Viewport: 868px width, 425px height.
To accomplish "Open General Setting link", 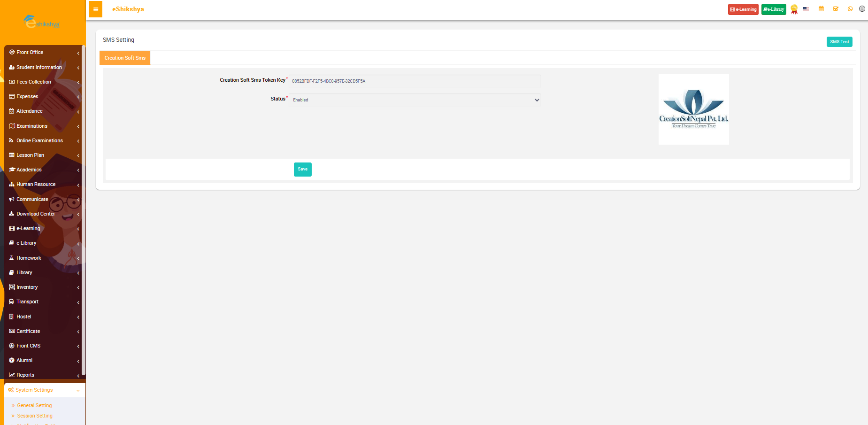I will 34,405.
